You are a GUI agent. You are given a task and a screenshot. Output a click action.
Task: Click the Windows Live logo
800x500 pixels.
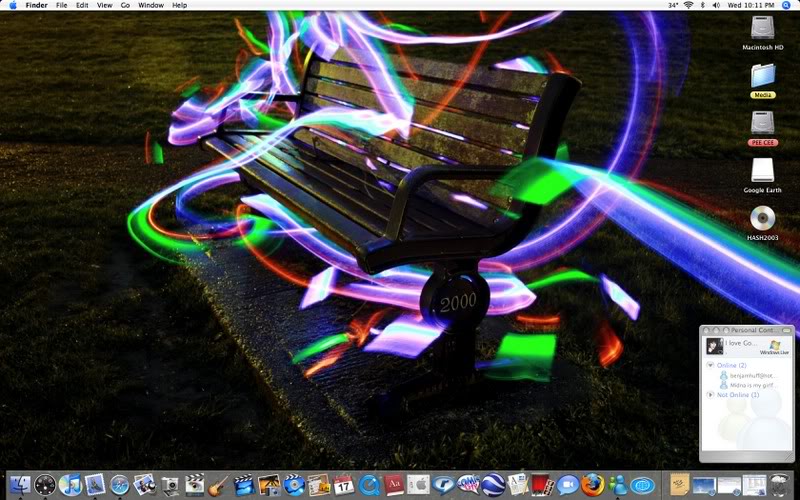(774, 348)
